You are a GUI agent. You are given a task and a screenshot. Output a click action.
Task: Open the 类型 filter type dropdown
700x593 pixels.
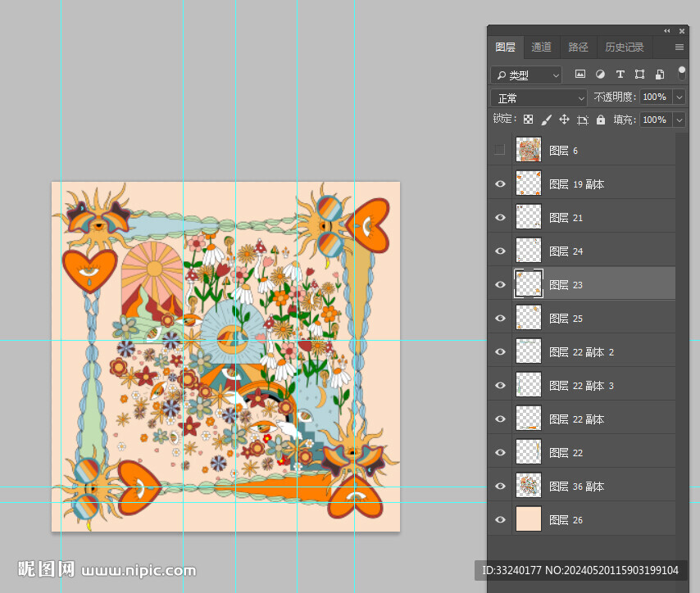[x=526, y=75]
